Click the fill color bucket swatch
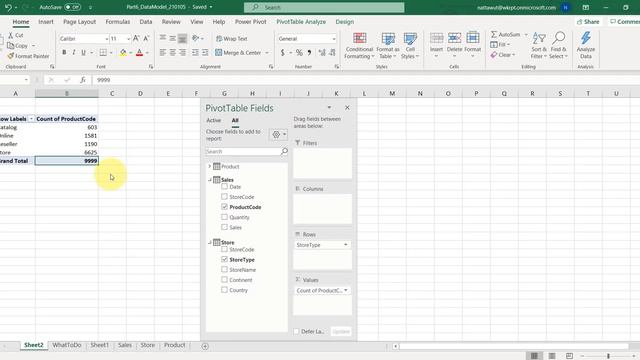The height and width of the screenshot is (360, 640). click(123, 53)
